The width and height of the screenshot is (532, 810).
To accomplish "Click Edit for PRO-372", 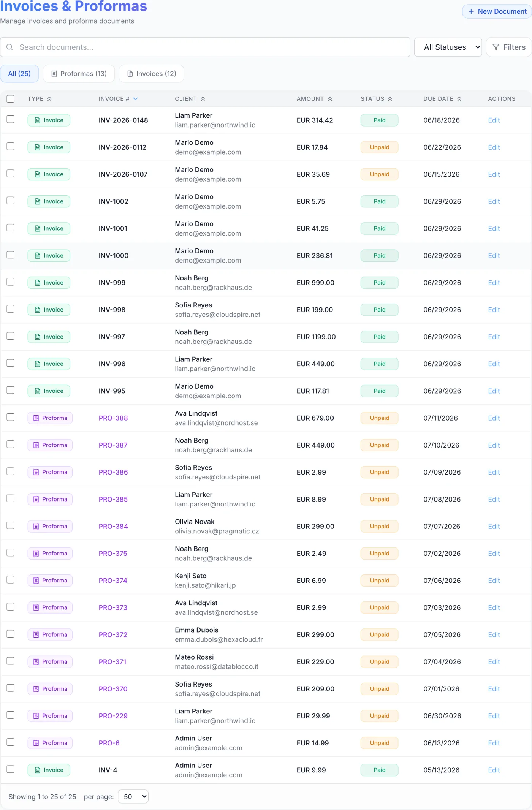I will pos(494,634).
